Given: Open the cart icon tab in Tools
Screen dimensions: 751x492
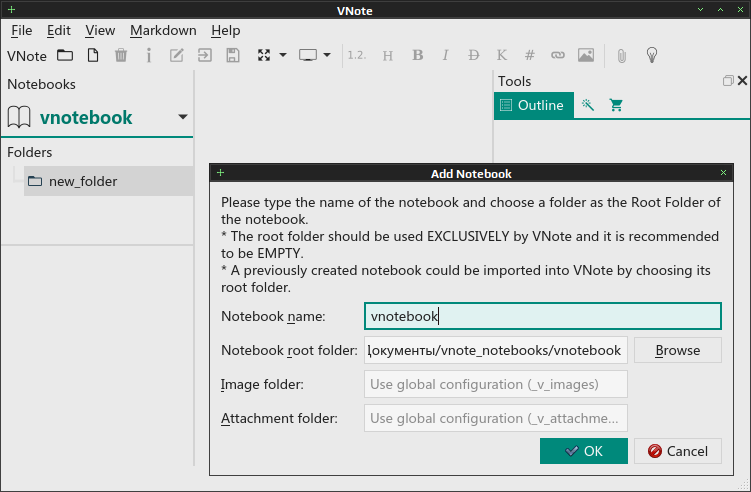Looking at the screenshot, I should point(616,105).
